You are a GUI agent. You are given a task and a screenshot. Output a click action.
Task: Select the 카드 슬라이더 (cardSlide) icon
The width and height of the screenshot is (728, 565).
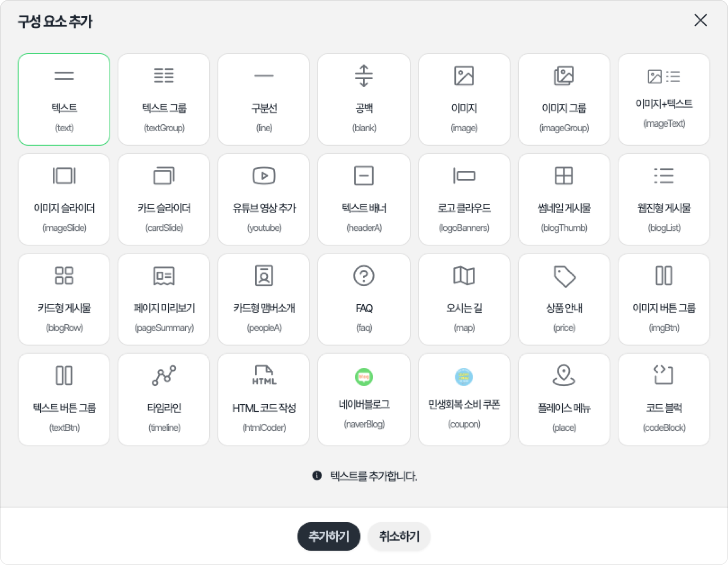point(164,176)
